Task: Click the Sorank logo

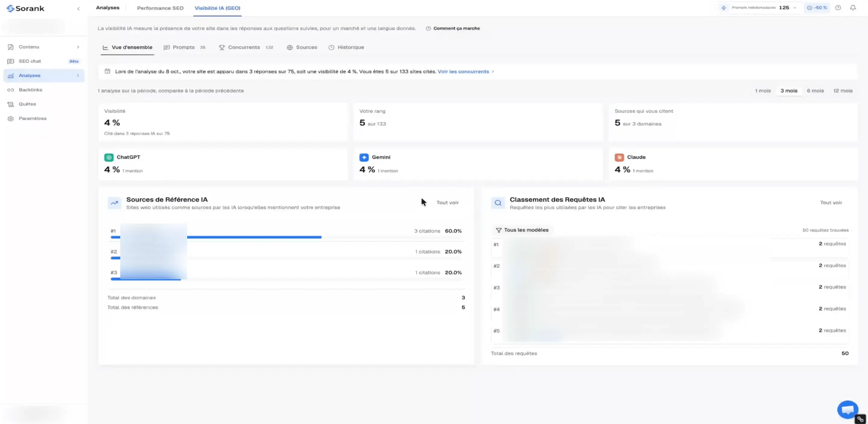Action: pos(25,8)
